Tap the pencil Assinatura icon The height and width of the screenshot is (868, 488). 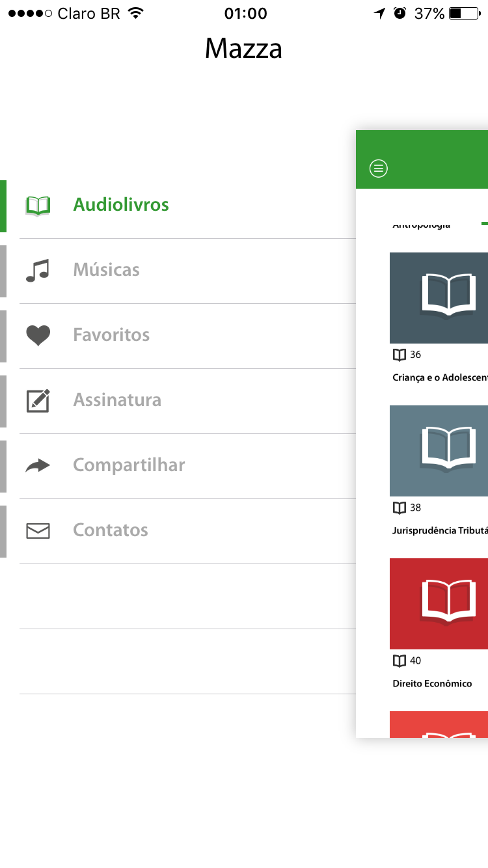coord(38,400)
